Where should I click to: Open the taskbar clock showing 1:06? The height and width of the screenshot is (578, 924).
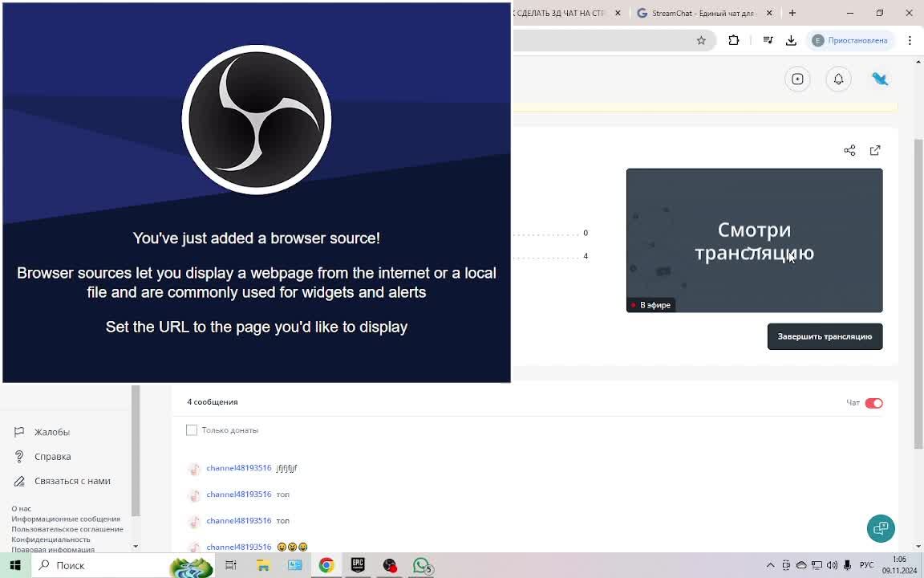coord(899,566)
